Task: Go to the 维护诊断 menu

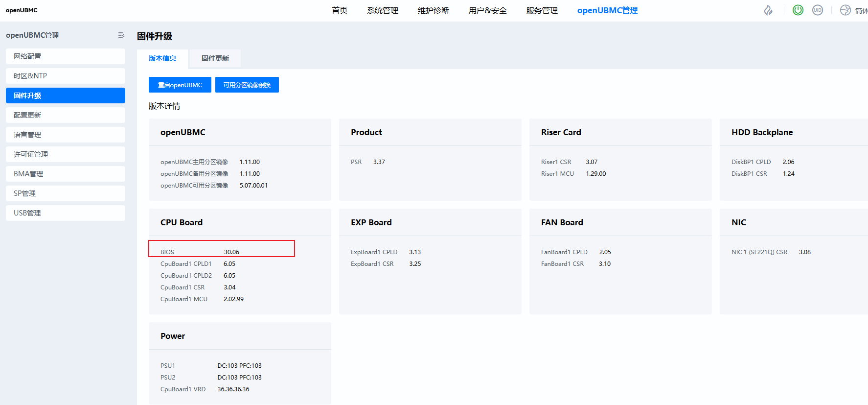Action: coord(433,11)
